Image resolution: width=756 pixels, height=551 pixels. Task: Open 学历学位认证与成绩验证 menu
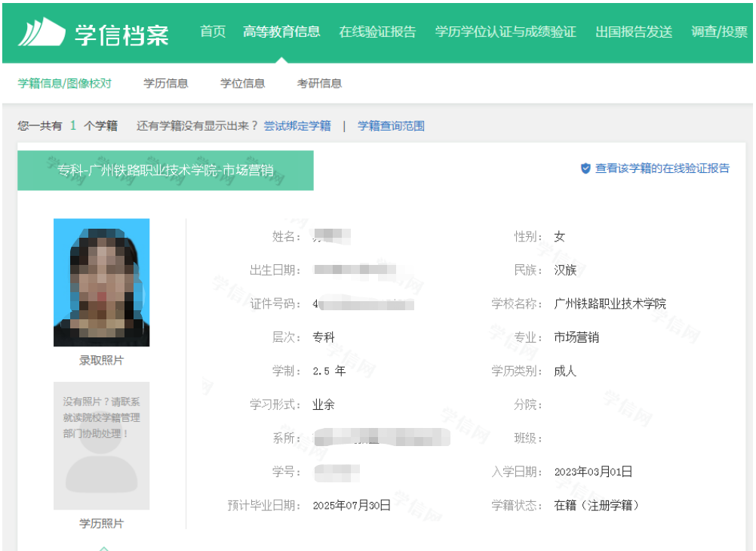[506, 32]
